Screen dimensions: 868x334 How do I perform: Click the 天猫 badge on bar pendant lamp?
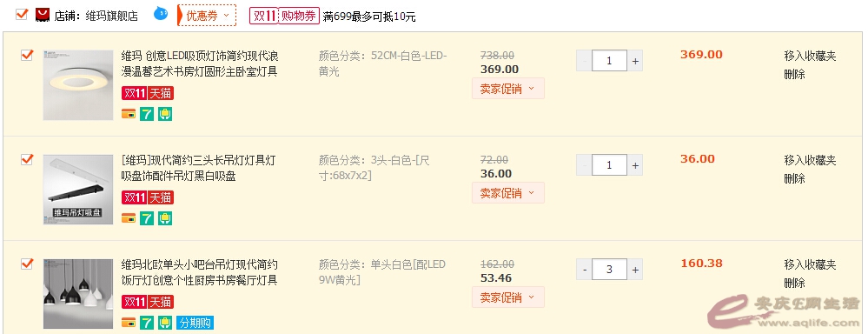[x=161, y=303]
